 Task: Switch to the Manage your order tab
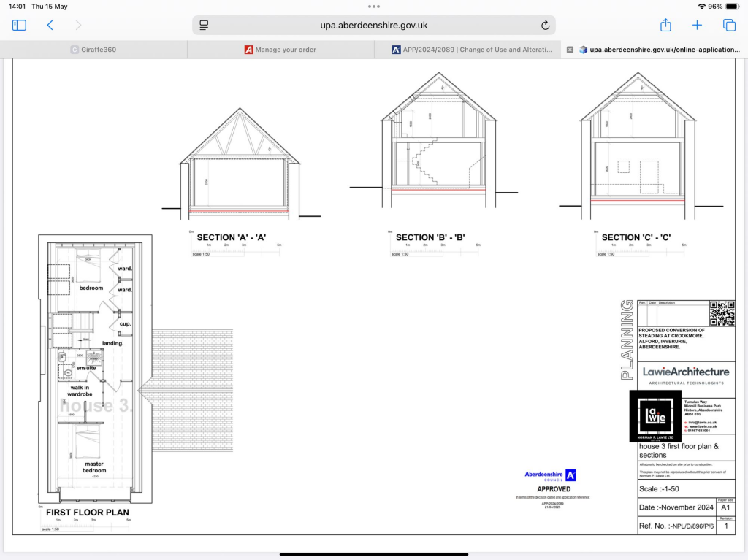tap(280, 50)
